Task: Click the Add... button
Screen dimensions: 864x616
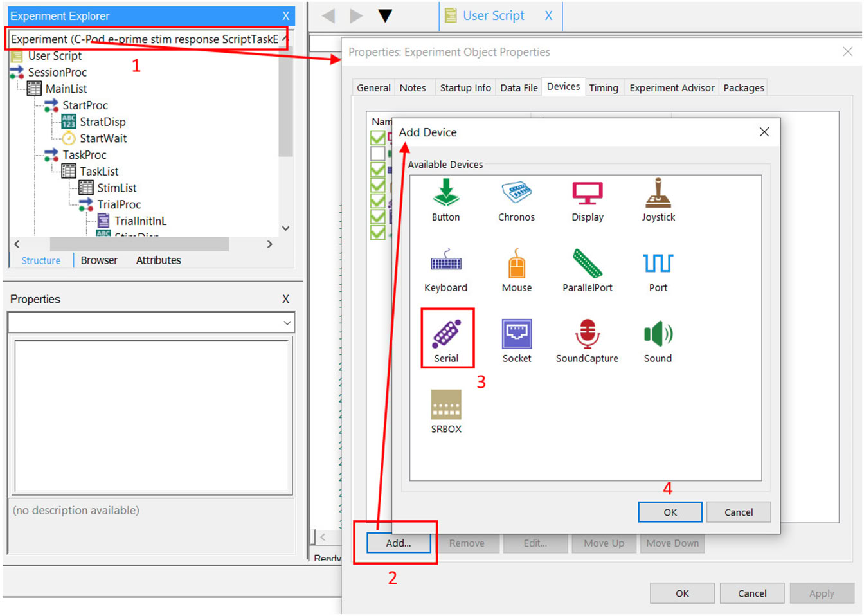Action: (398, 543)
